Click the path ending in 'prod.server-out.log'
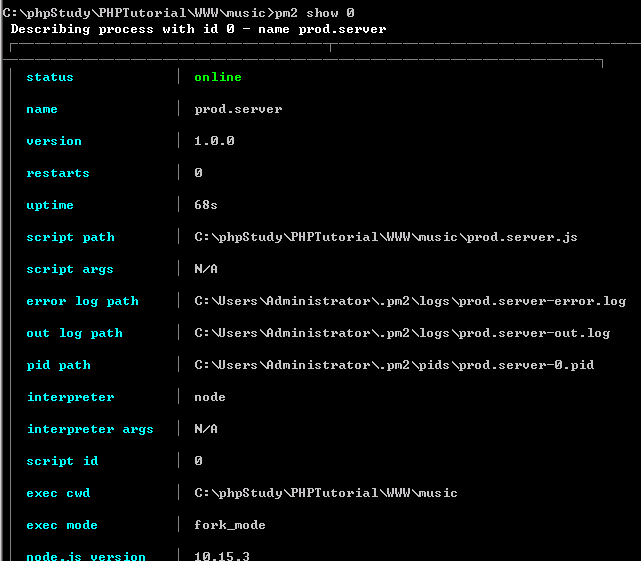Viewport: 641px width, 561px height. 402,333
